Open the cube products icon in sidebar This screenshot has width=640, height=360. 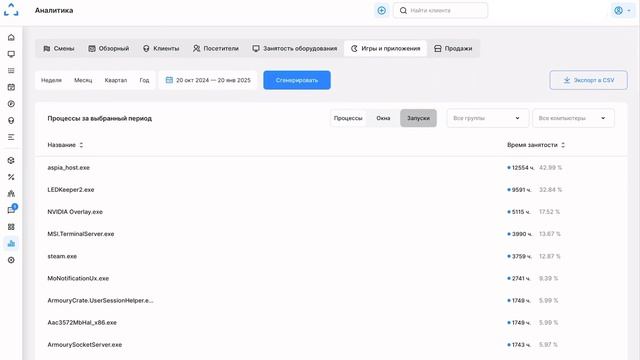[11, 160]
